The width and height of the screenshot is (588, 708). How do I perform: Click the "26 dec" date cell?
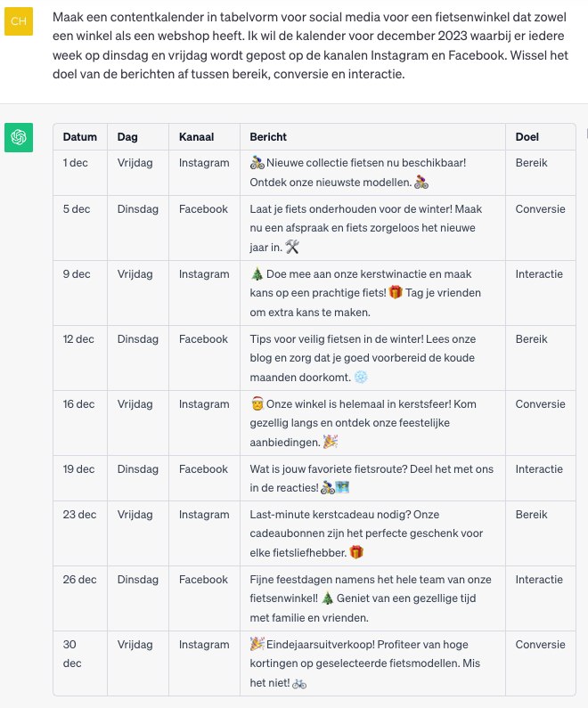[x=79, y=580]
